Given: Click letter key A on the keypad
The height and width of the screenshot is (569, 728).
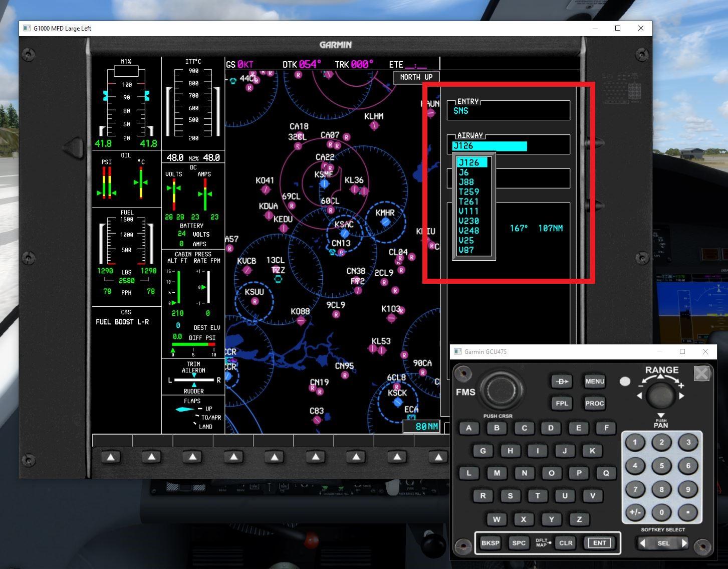Looking at the screenshot, I should click(469, 428).
